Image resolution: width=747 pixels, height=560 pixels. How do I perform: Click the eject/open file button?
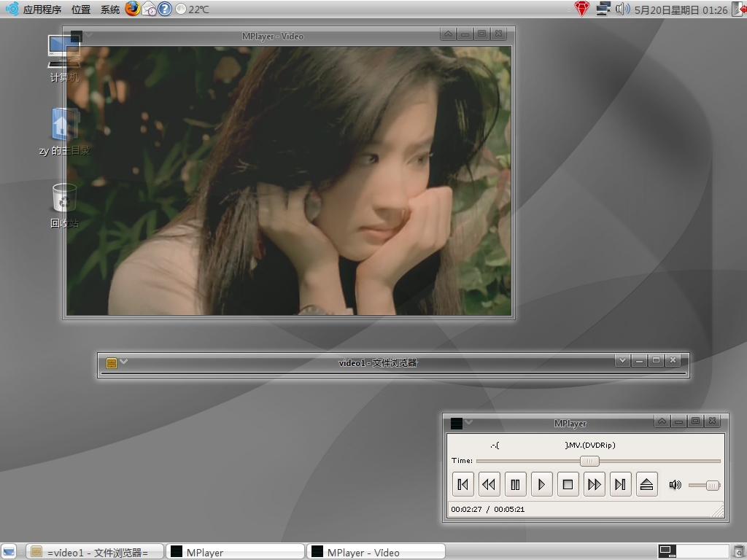(646, 484)
